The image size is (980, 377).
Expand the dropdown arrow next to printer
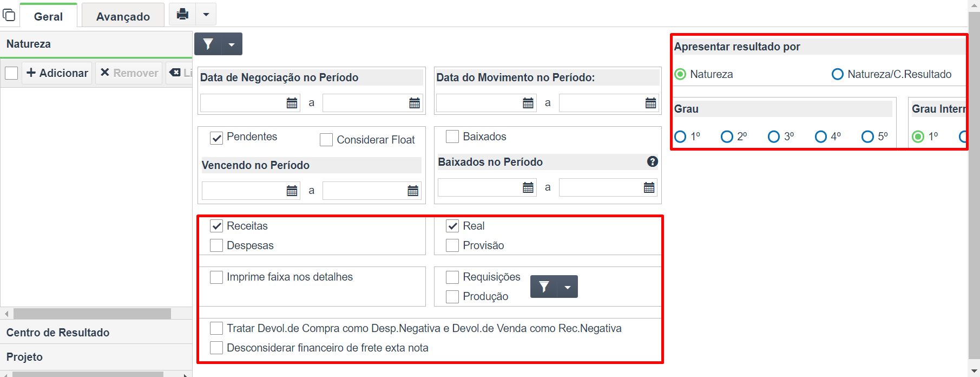pos(206,14)
